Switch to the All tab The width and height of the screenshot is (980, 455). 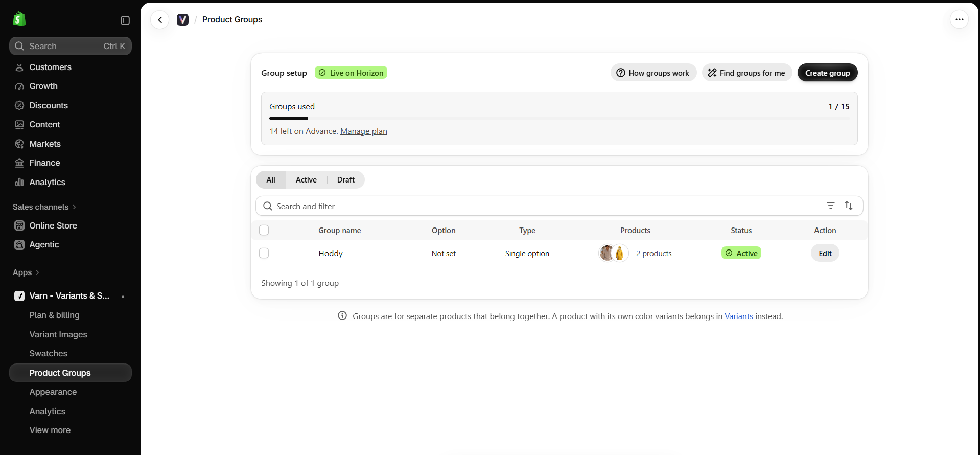pos(271,180)
